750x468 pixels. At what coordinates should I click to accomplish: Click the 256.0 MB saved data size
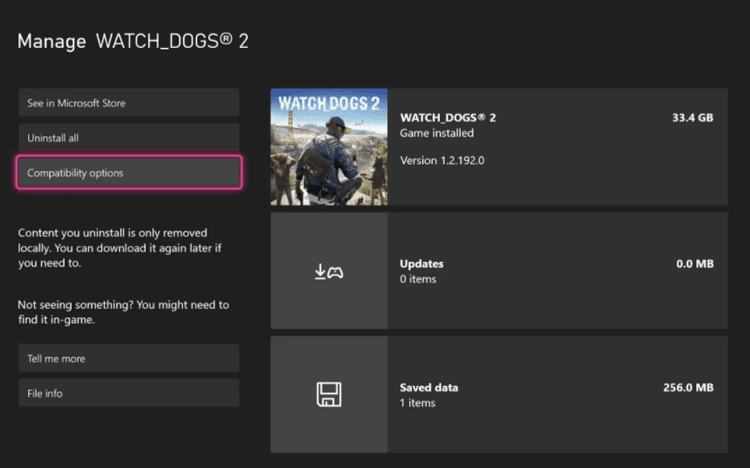tap(688, 387)
